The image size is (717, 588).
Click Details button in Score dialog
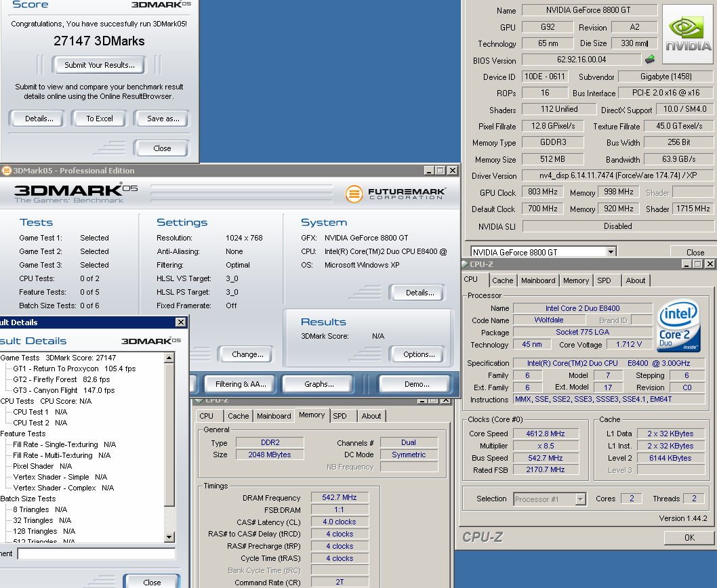[x=39, y=119]
